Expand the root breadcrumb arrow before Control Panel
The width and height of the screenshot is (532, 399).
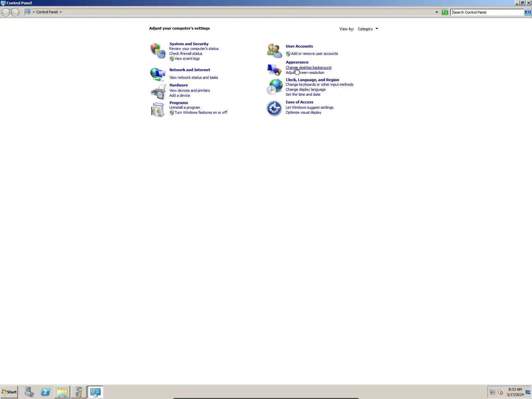point(34,12)
